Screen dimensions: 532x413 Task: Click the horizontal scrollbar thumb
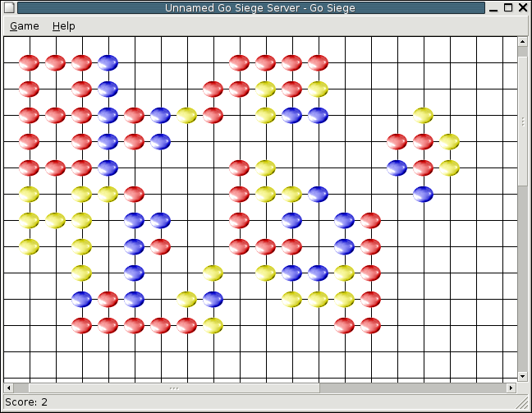tap(172, 387)
